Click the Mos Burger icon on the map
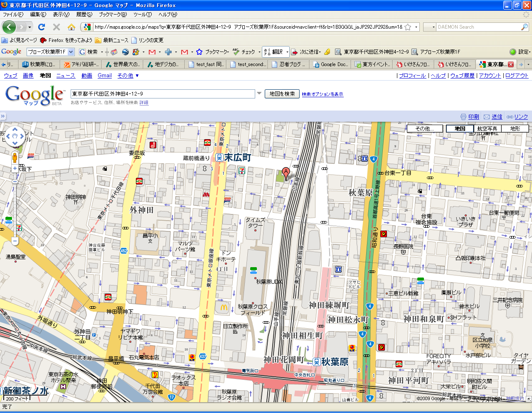Screen dimensions: 532x413 coord(206,194)
